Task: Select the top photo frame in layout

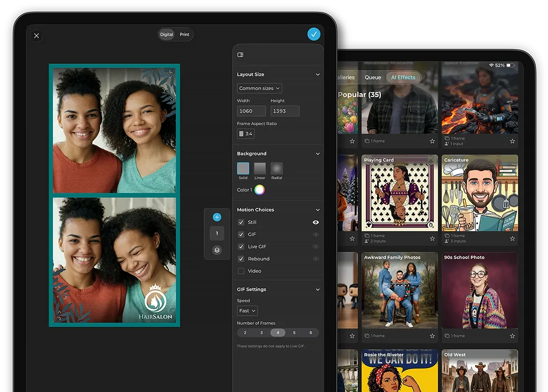Action: (115, 131)
